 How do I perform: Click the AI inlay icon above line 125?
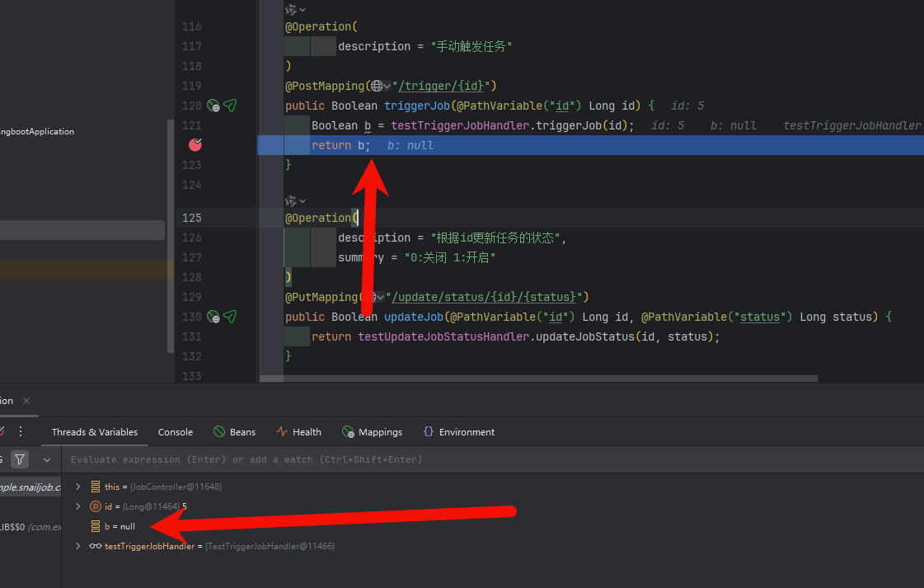(x=291, y=201)
